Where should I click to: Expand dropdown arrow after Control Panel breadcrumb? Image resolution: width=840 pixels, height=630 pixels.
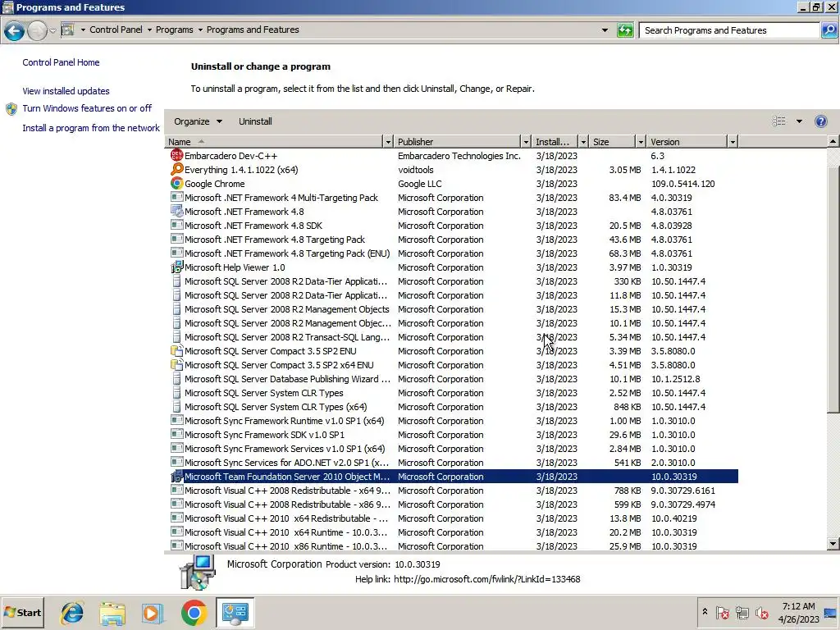tap(149, 30)
